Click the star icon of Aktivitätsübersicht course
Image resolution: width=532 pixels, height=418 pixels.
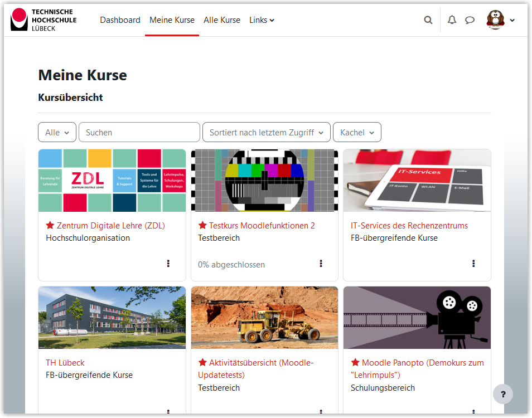click(x=202, y=362)
